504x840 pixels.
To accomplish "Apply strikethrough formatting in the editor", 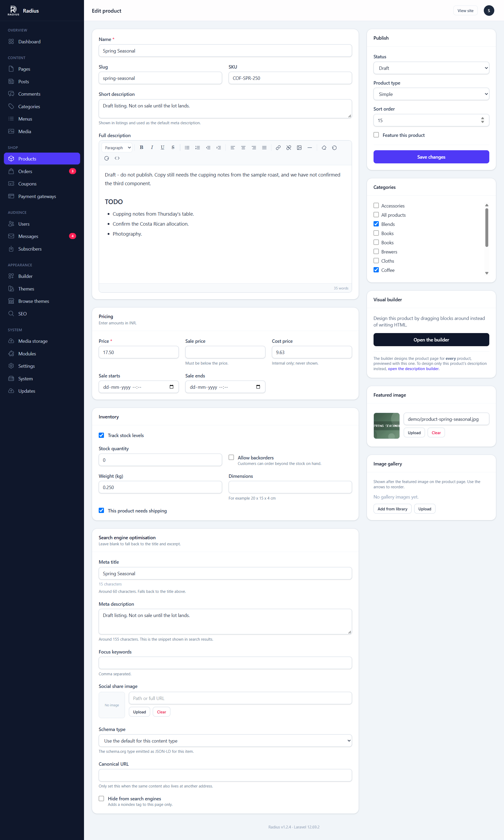I will pyautogui.click(x=173, y=147).
